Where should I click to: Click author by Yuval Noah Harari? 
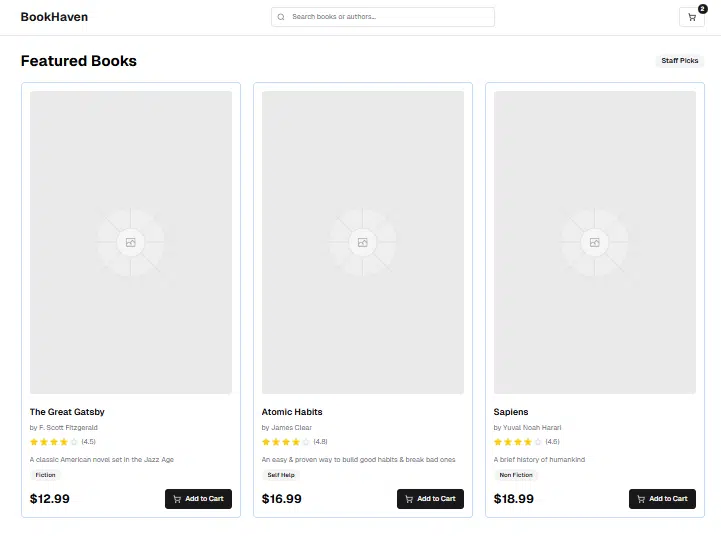[527, 428]
